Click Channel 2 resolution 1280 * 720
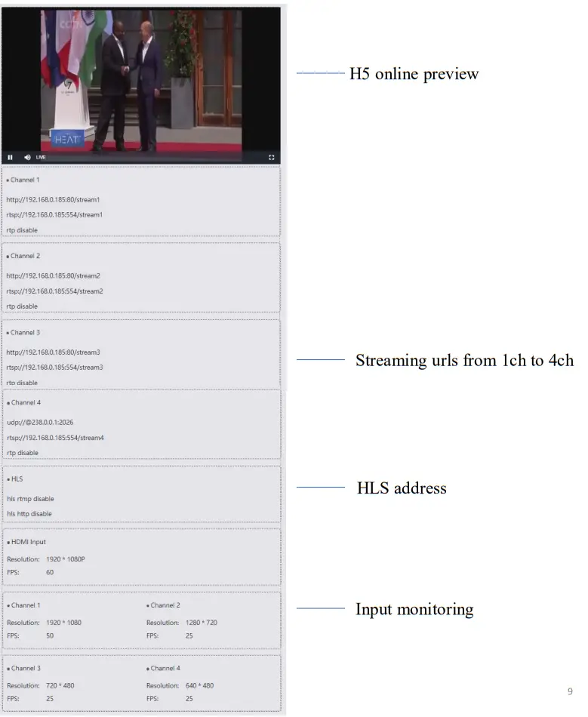Image resolution: width=588 pixels, height=717 pixels. click(x=202, y=623)
